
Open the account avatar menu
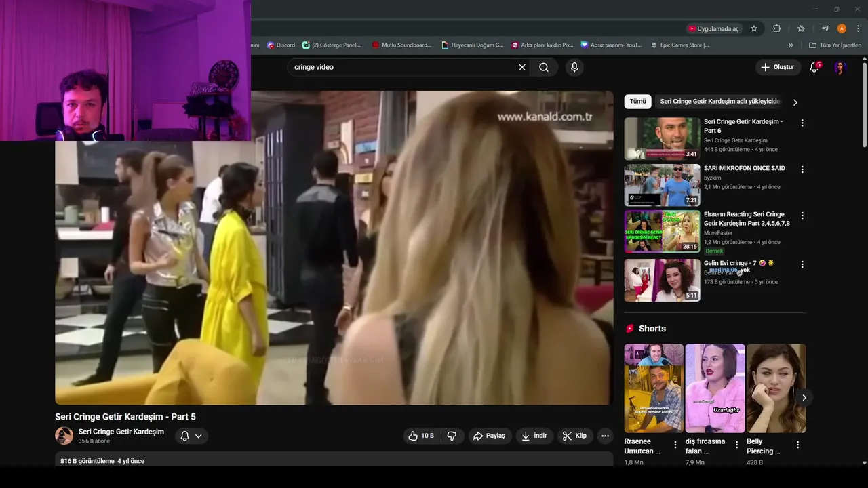click(840, 67)
